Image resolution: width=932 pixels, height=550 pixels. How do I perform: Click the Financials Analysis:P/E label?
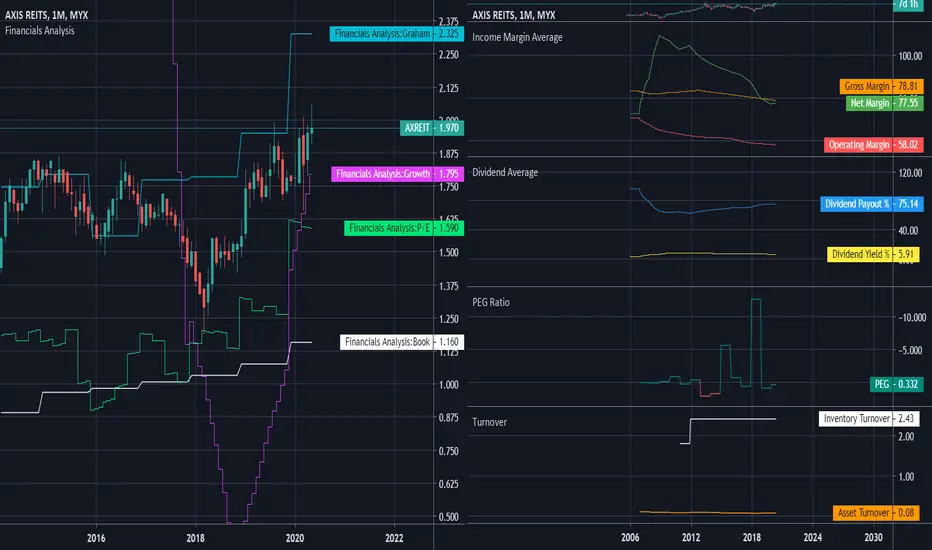(x=404, y=228)
